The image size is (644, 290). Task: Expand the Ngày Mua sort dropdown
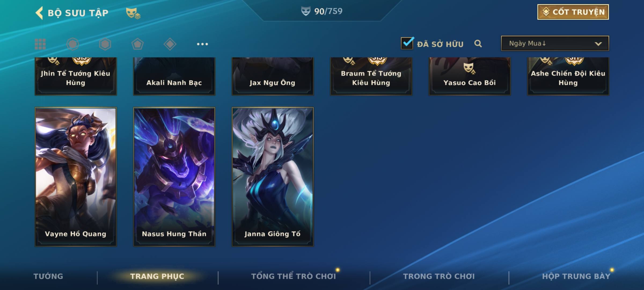(x=555, y=43)
